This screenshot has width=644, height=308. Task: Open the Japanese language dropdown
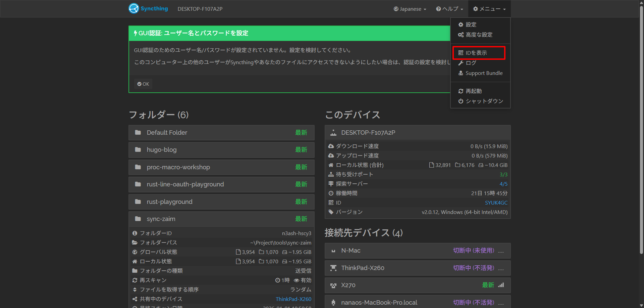coord(410,9)
